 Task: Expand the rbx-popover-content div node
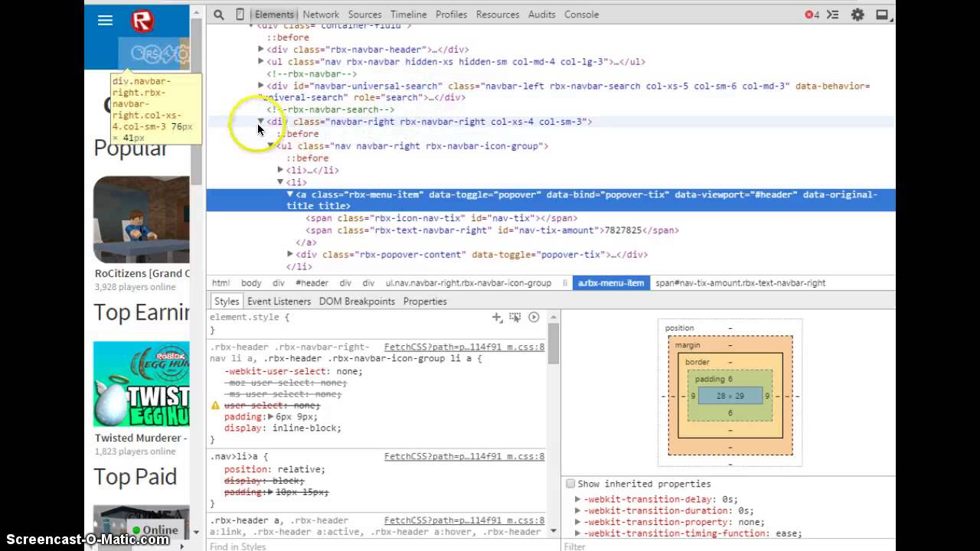coord(290,254)
